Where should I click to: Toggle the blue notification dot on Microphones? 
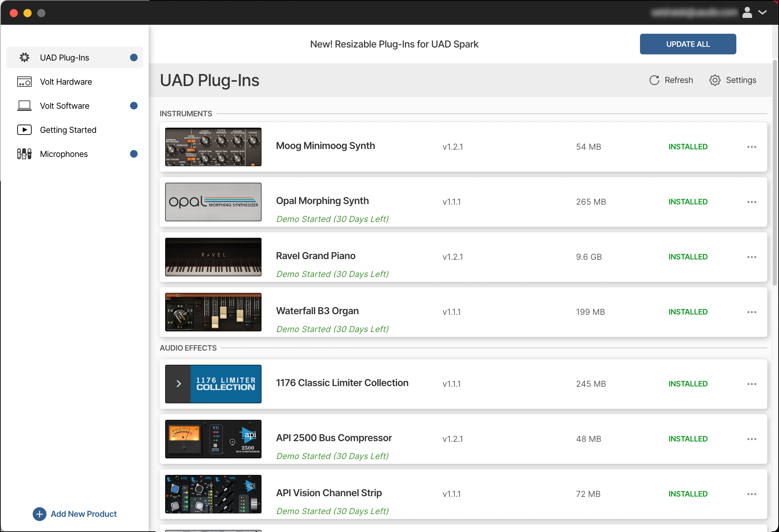click(x=134, y=154)
